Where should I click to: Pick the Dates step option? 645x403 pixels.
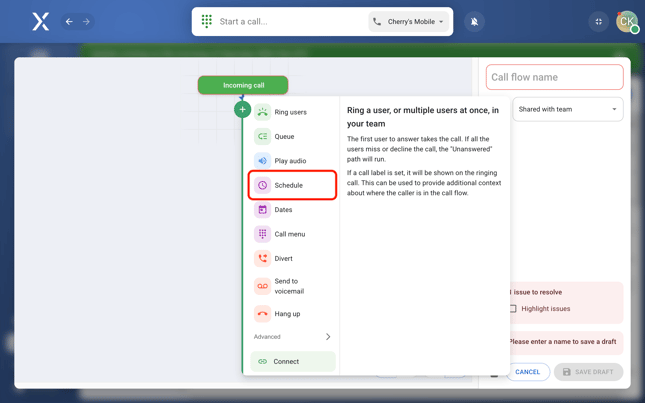click(x=292, y=210)
